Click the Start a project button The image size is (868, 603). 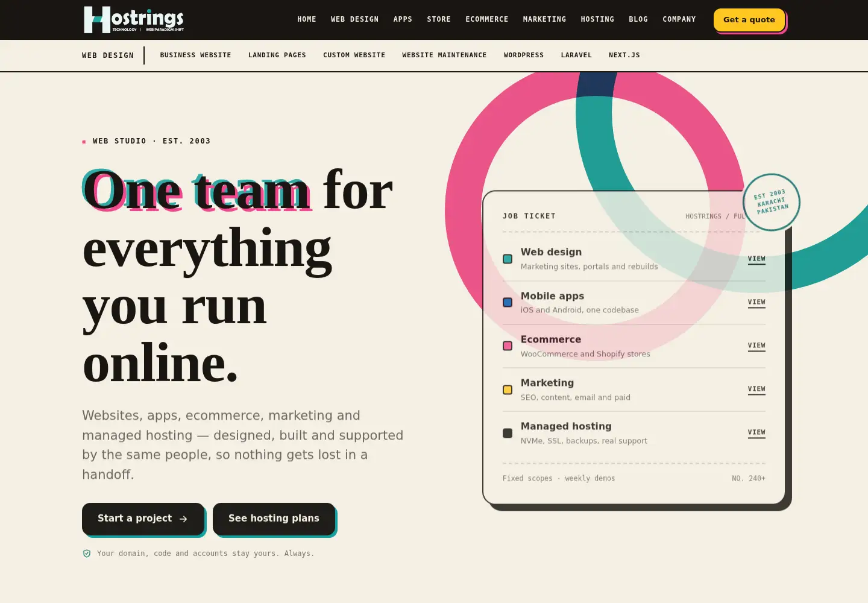[x=143, y=519]
